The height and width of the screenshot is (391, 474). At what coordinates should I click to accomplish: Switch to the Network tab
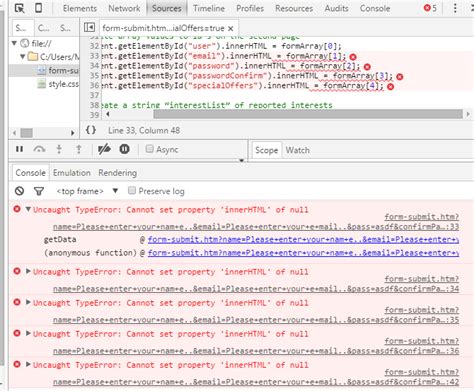click(x=124, y=8)
